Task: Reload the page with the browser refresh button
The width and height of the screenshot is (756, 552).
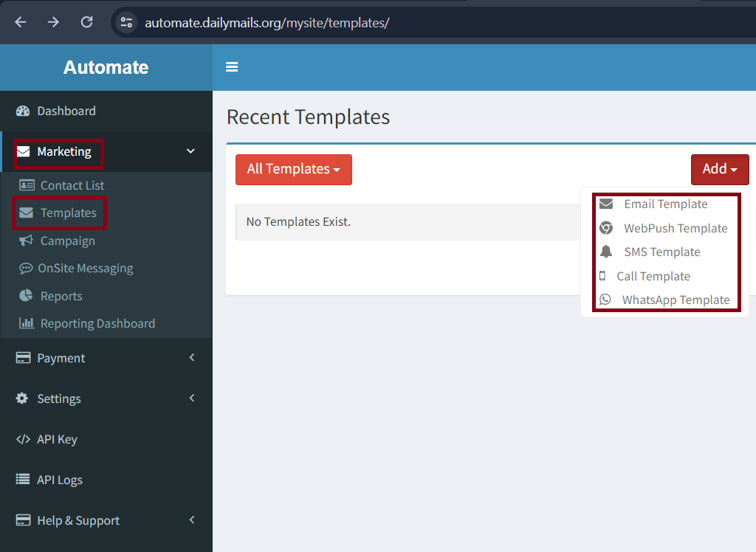Action: tap(86, 22)
